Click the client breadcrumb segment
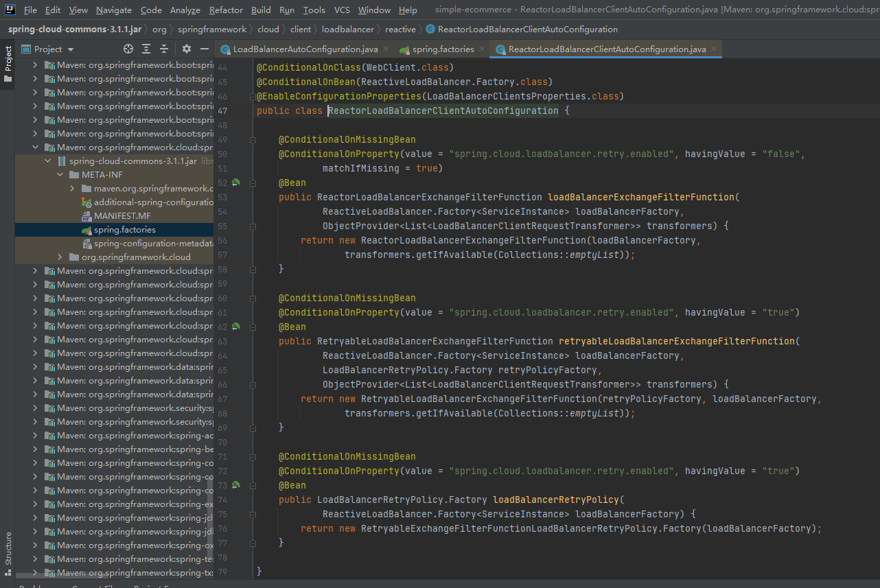 tap(301, 30)
